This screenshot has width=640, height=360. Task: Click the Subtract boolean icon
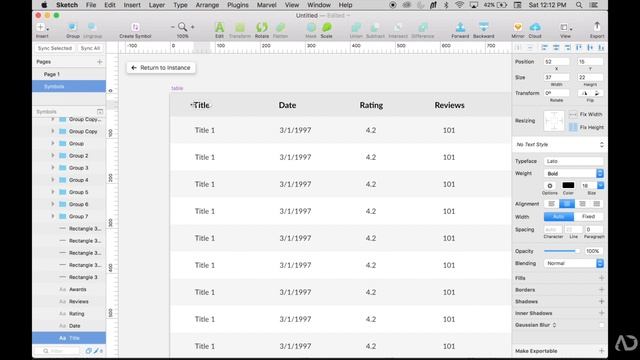375,27
